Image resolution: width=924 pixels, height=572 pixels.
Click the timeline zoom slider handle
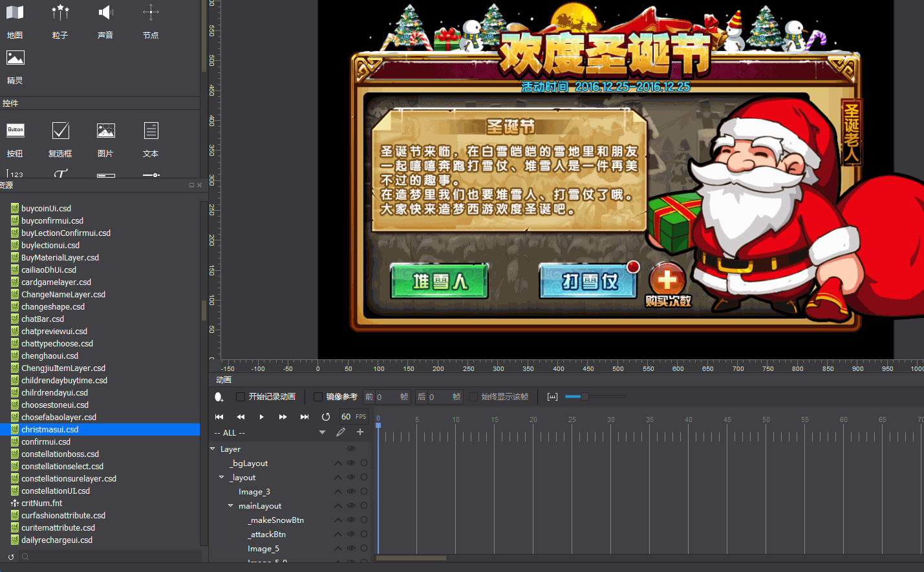click(584, 396)
